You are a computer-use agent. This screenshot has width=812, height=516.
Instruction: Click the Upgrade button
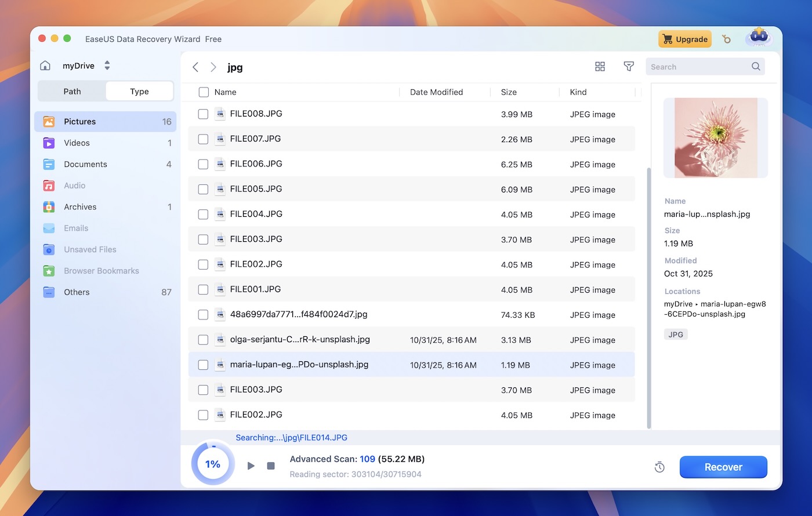pyautogui.click(x=684, y=39)
